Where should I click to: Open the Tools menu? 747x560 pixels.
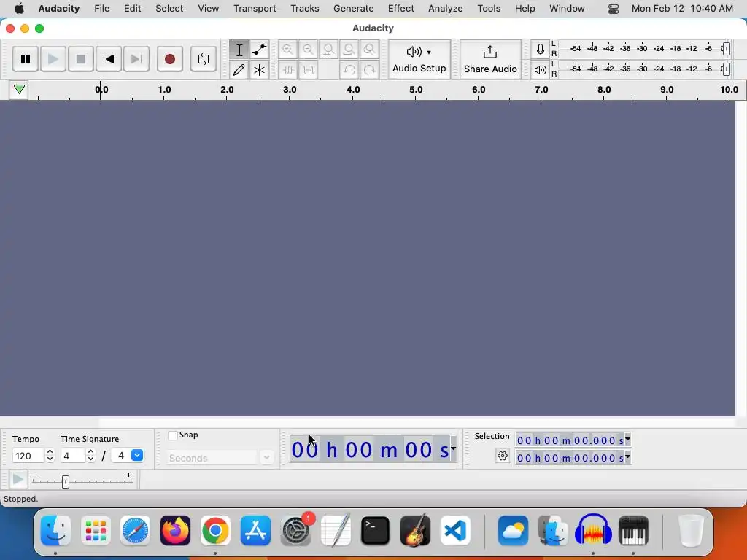pyautogui.click(x=489, y=9)
